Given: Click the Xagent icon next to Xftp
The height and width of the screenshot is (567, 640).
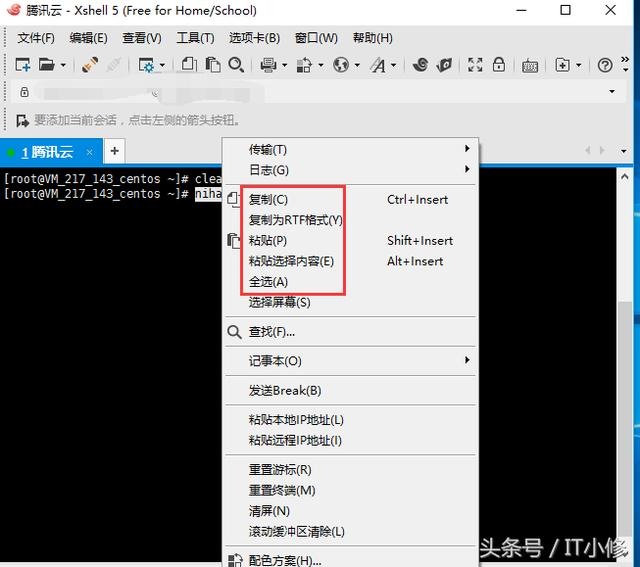Looking at the screenshot, I should tap(444, 64).
